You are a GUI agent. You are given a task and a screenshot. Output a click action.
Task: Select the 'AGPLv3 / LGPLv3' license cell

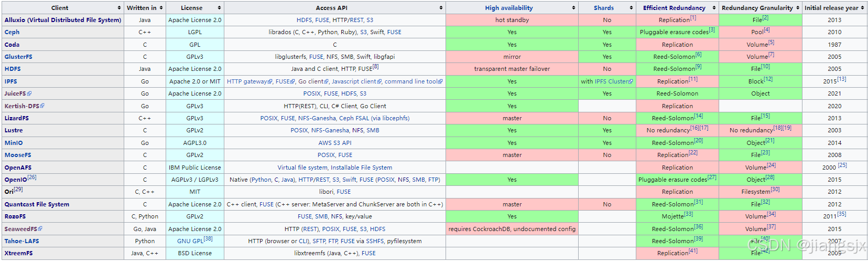click(194, 180)
